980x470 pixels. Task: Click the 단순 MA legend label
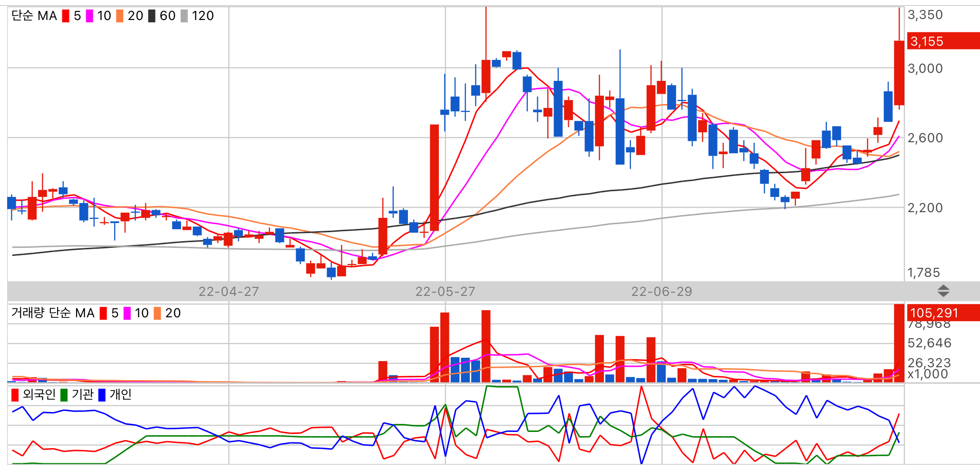point(34,16)
